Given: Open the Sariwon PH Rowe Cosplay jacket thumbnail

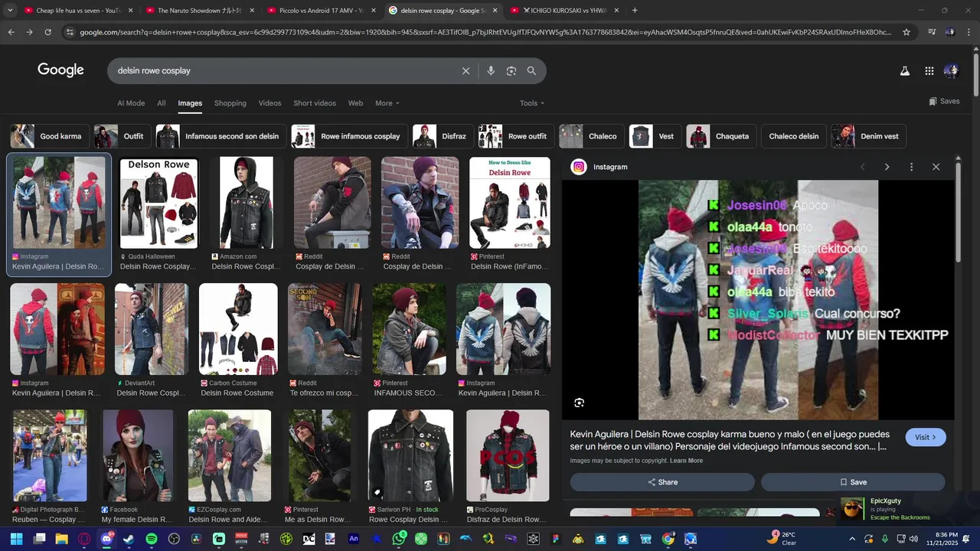Looking at the screenshot, I should pyautogui.click(x=410, y=455).
